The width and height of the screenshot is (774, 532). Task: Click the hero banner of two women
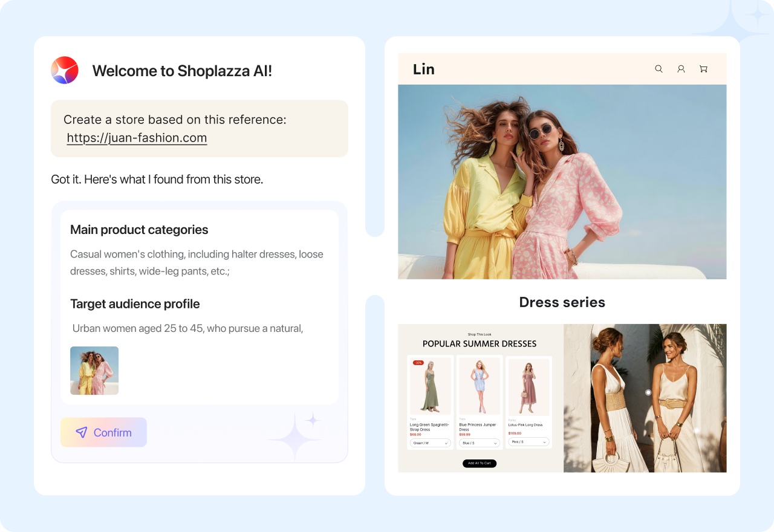pyautogui.click(x=562, y=182)
